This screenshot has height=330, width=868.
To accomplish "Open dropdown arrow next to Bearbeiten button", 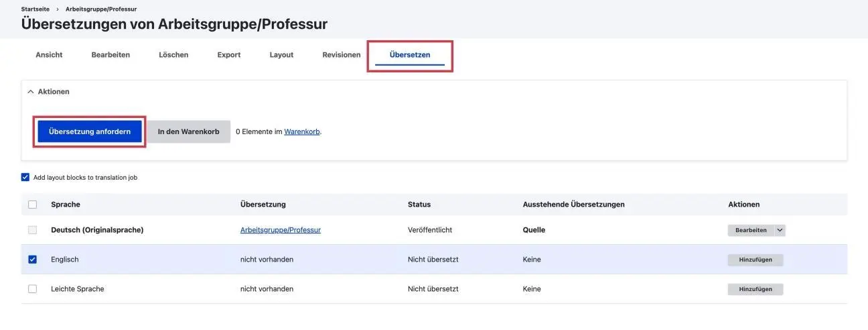I will 780,230.
